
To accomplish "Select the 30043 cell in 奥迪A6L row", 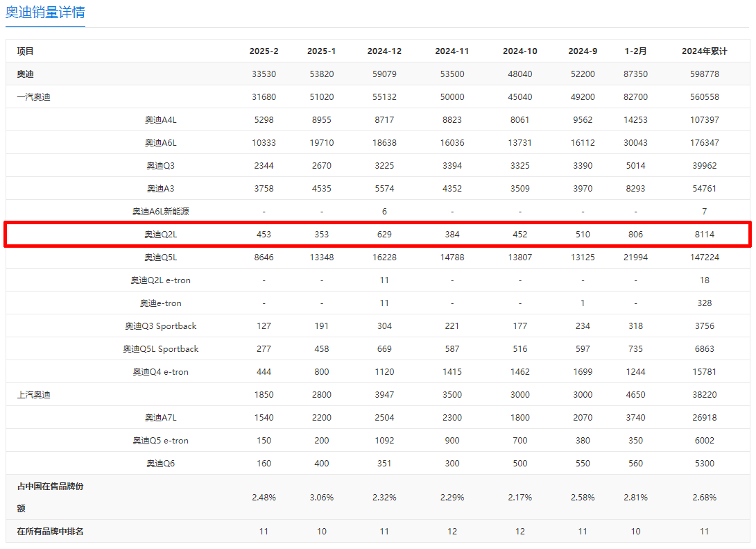I will pyautogui.click(x=635, y=143).
